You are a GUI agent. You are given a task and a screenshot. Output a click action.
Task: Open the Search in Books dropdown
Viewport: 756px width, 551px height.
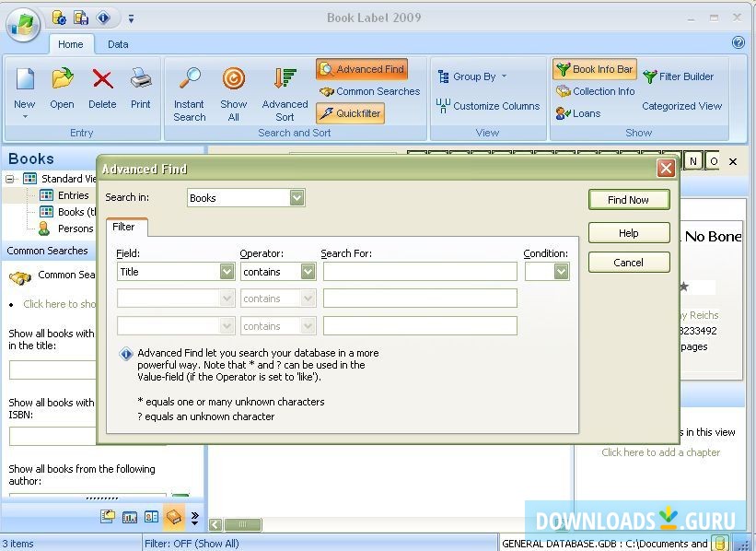297,198
